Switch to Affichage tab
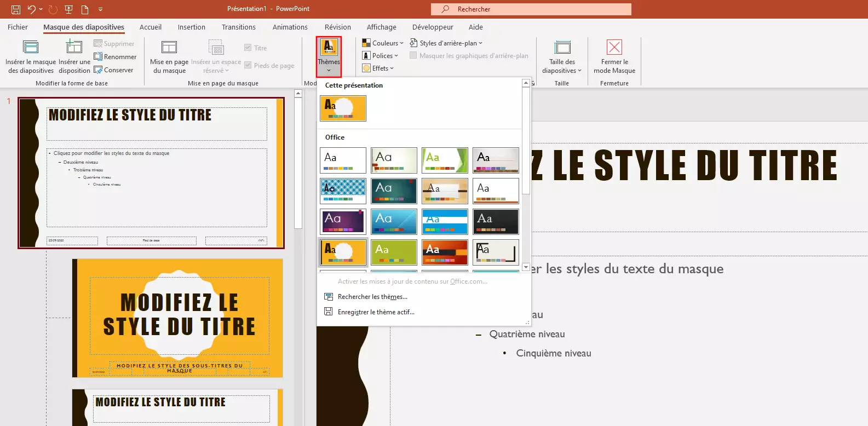Viewport: 868px width, 426px height. tap(382, 27)
